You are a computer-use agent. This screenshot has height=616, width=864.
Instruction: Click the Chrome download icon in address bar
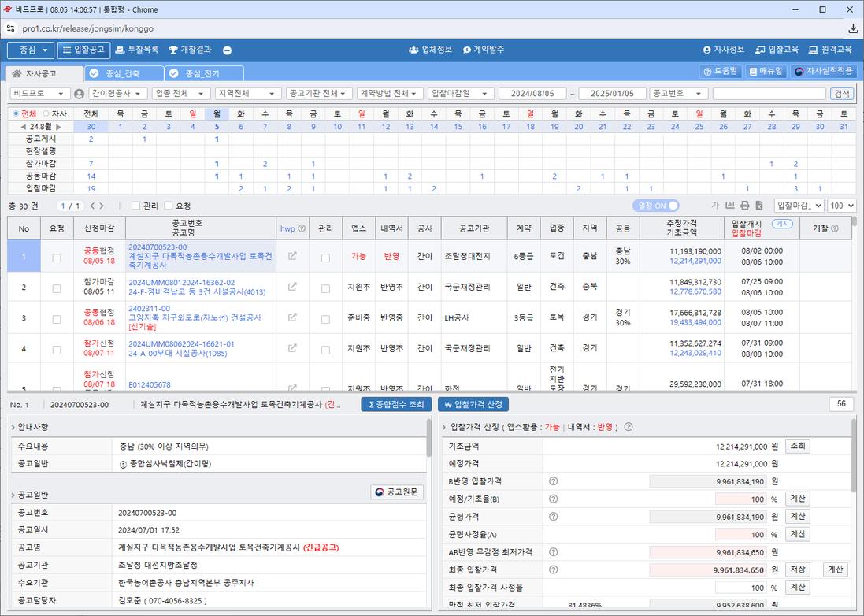pyautogui.click(x=853, y=28)
